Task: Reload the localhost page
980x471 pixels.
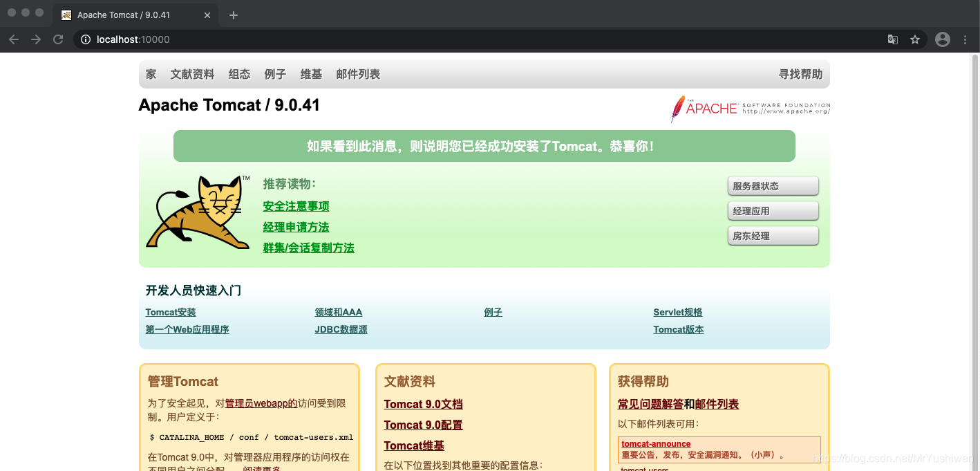Action: pos(59,39)
